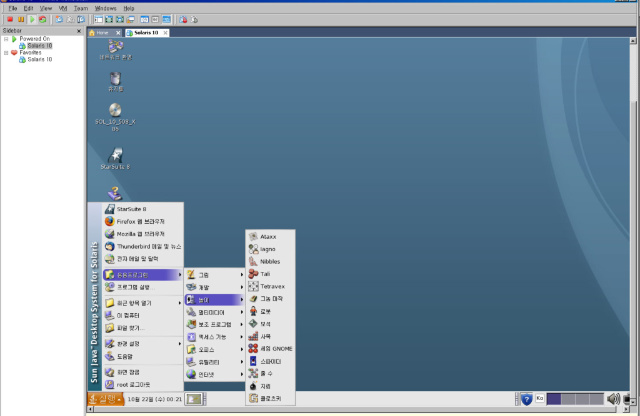Select 화면 잠금 lock screen entry
This screenshot has height=416, width=640.
click(x=143, y=372)
